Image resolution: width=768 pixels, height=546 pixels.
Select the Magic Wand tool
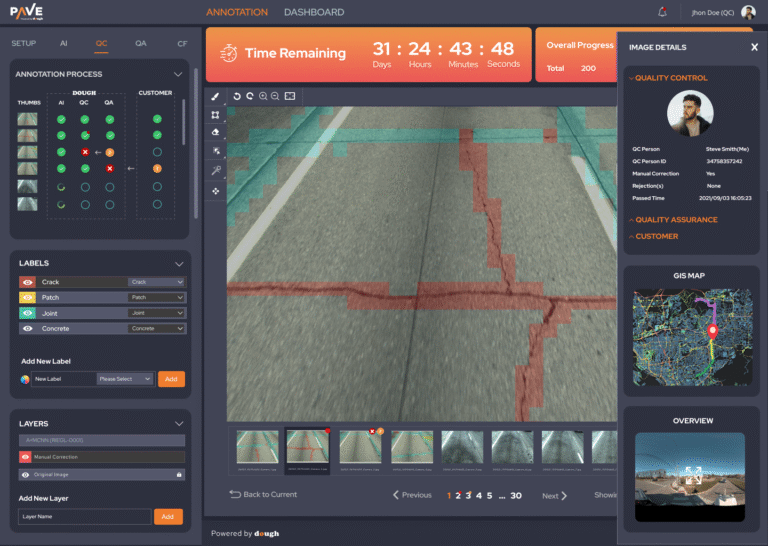215,170
